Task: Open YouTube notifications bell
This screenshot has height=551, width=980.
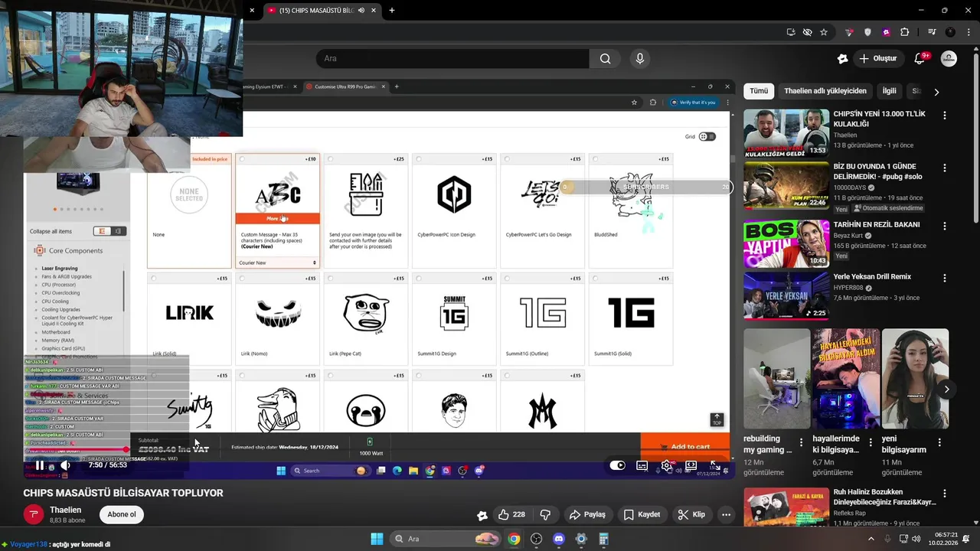Action: coord(920,58)
